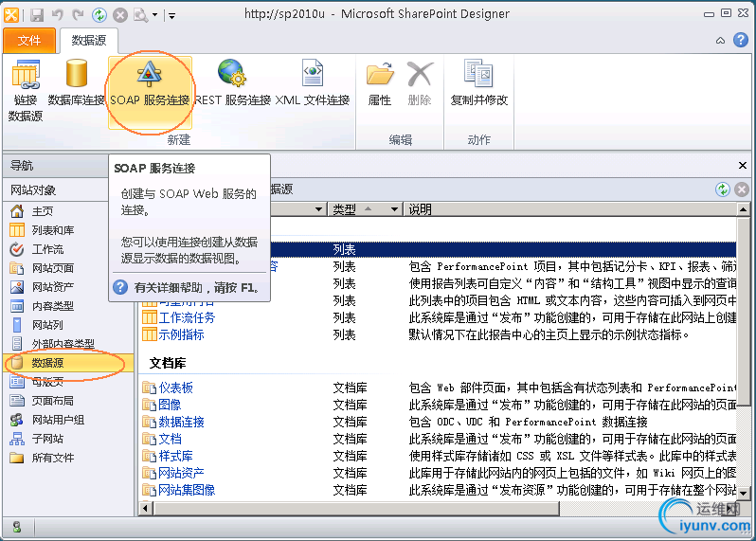Open 内容类型 in navigation pane
Viewport: 756px width, 541px height.
click(53, 306)
